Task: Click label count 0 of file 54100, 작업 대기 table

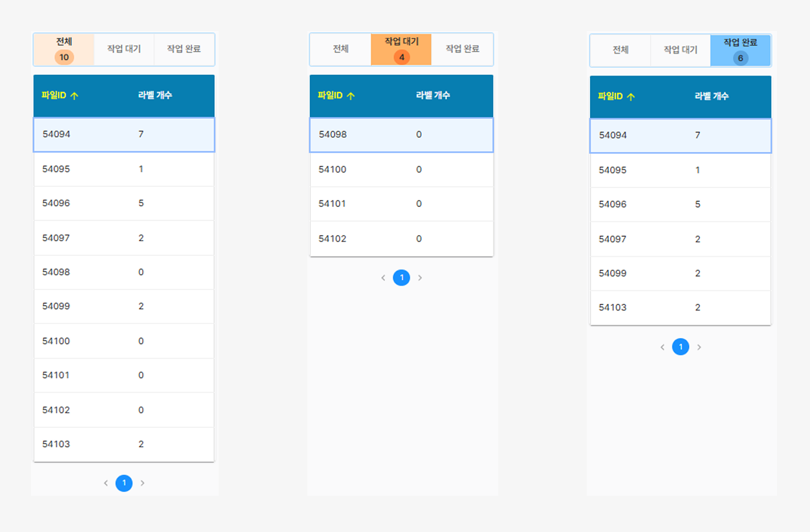Action: point(419,169)
